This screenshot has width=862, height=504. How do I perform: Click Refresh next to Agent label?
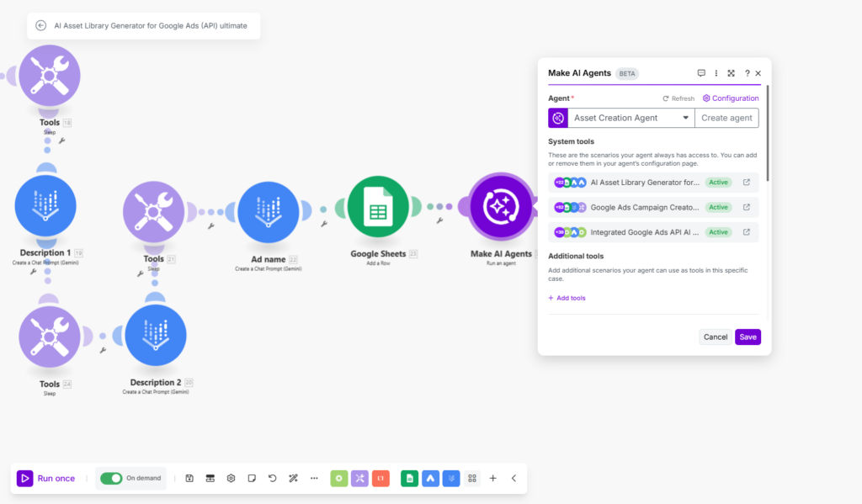click(x=678, y=98)
